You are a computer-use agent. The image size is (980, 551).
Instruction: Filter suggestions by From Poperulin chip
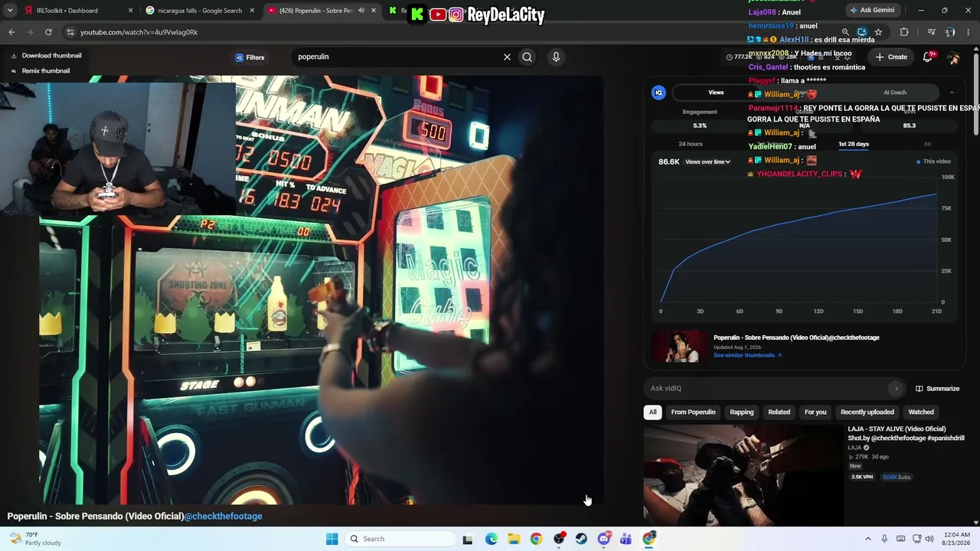click(693, 412)
